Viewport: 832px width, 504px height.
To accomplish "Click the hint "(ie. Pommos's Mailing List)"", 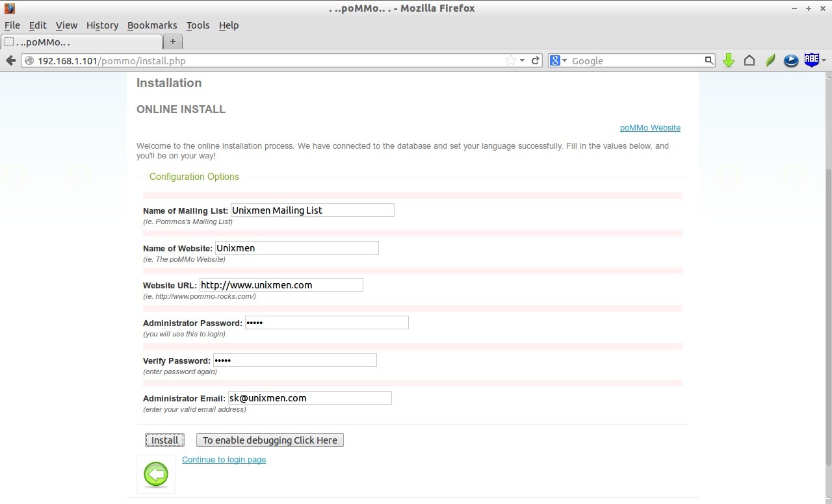I will pyautogui.click(x=188, y=221).
